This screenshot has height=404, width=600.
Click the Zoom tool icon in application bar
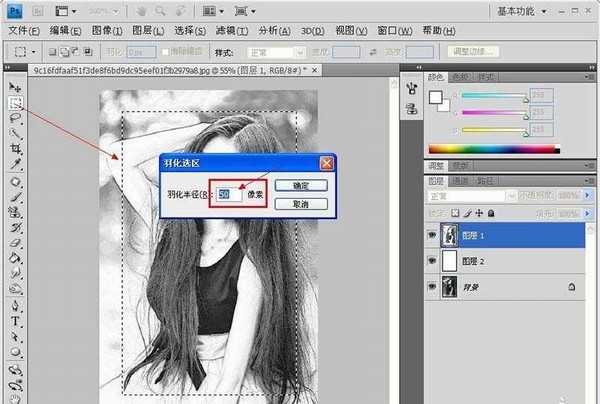point(160,11)
